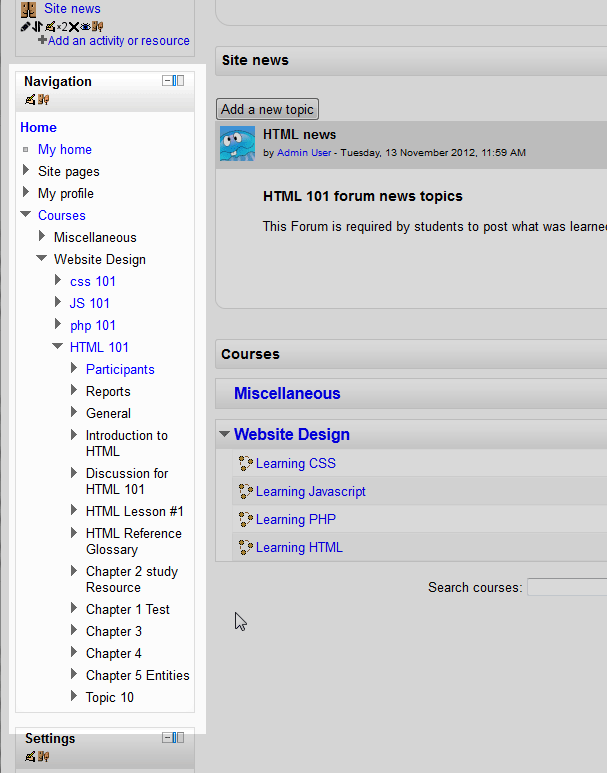This screenshot has width=607, height=773.
Task: Expand the Miscellaneous category in Navigation tree
Action: coord(42,236)
